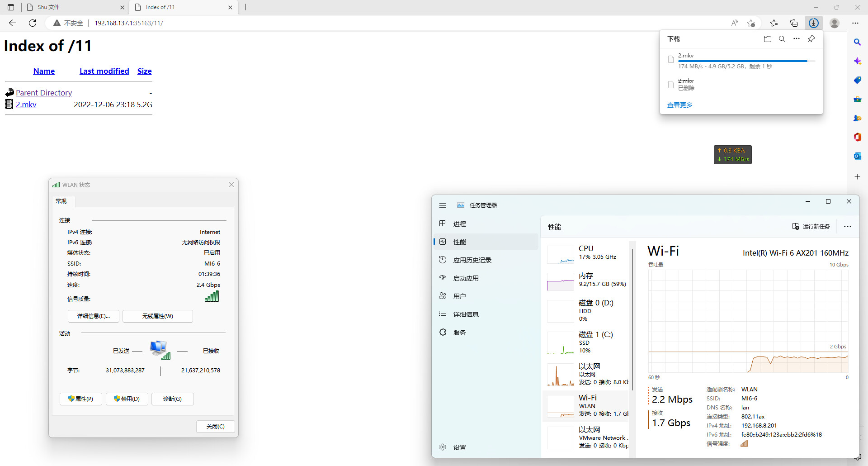Open the Collections icon in toolbar
Image resolution: width=868 pixels, height=466 pixels.
(x=794, y=23)
